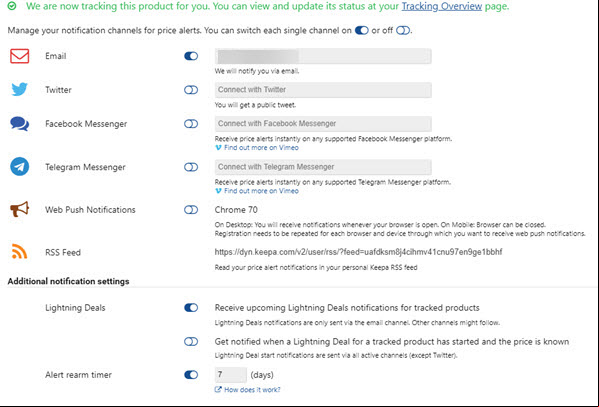
Task: Click the orange RSS Feed icon
Action: point(19,251)
